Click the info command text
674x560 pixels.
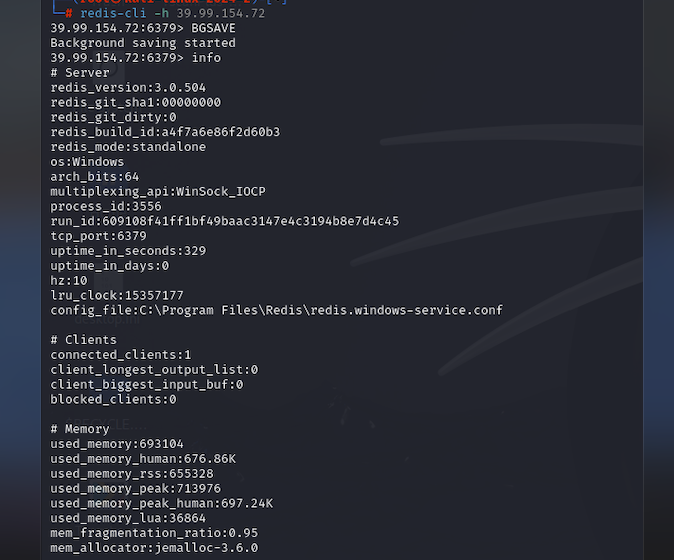[206, 58]
